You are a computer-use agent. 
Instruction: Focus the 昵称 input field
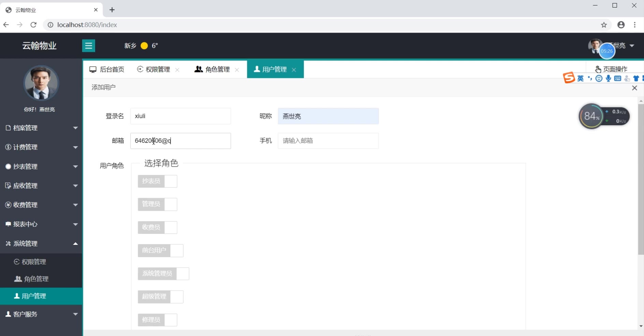tap(328, 116)
